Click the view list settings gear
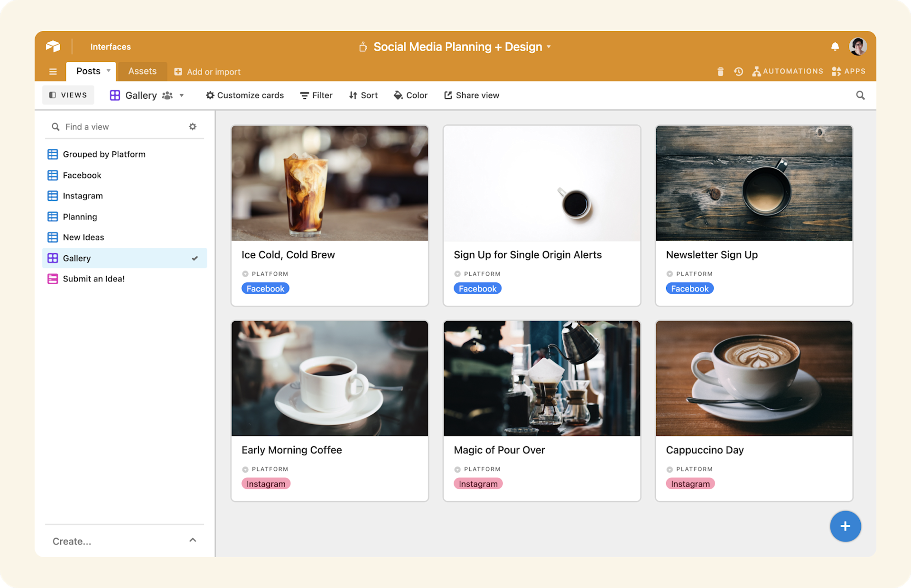 193,127
